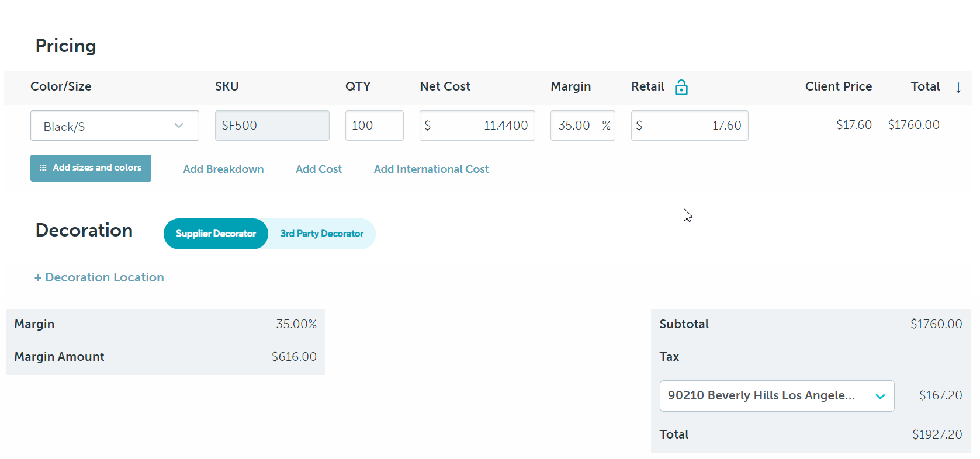Image resolution: width=980 pixels, height=459 pixels.
Task: Click the $167.20 tax amount
Action: [x=940, y=395]
